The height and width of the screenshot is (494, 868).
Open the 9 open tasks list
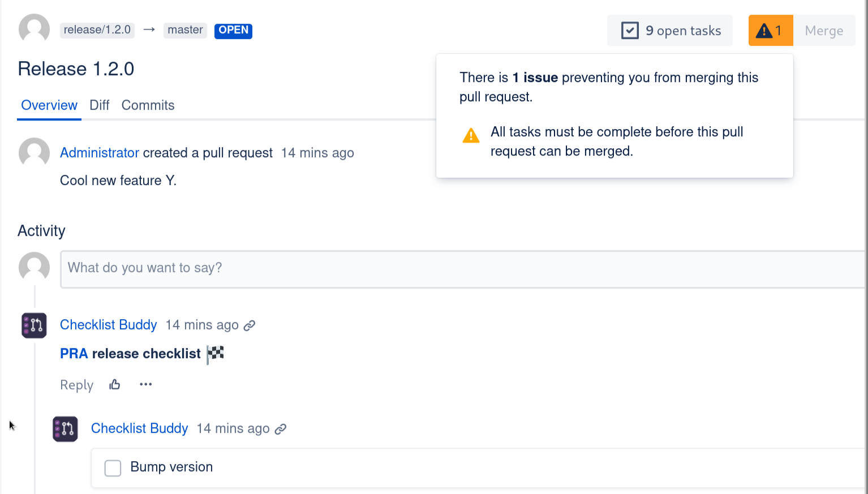(x=670, y=31)
